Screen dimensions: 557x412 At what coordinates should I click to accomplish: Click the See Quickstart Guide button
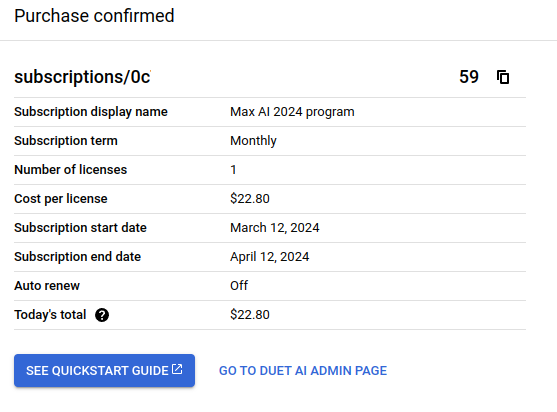tap(104, 370)
